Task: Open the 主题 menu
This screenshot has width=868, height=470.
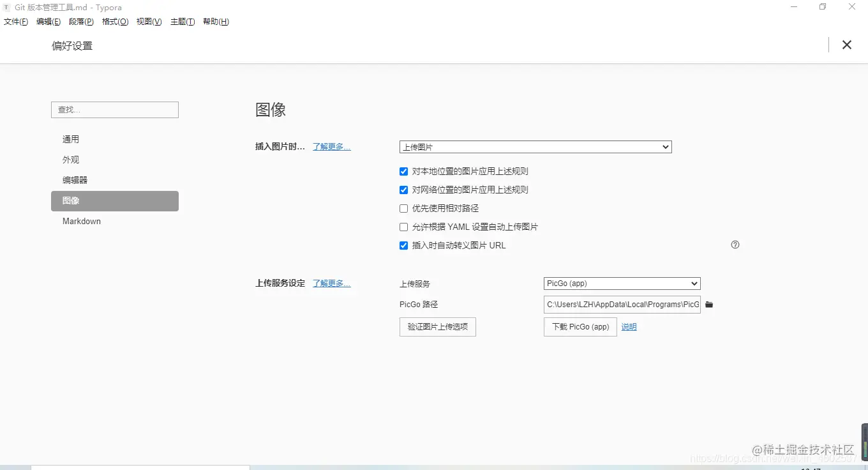Action: click(x=182, y=21)
